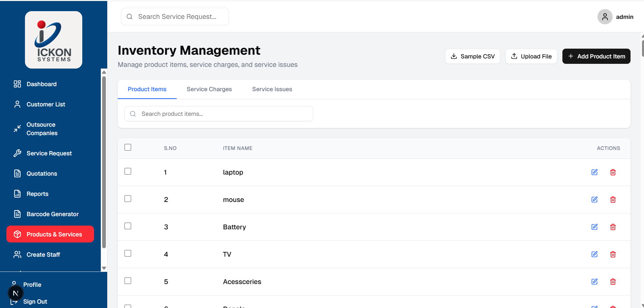Tick the select-all checkbox in table header
The height and width of the screenshot is (308, 644).
(x=128, y=147)
